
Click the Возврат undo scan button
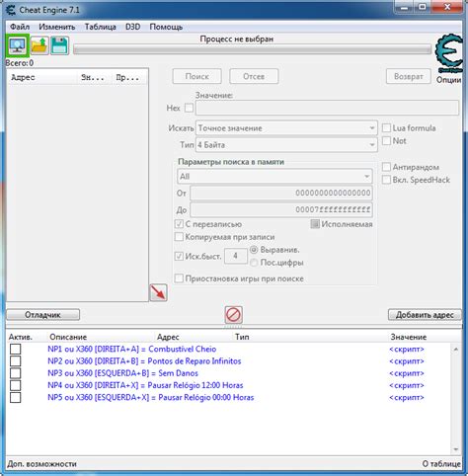(x=409, y=76)
